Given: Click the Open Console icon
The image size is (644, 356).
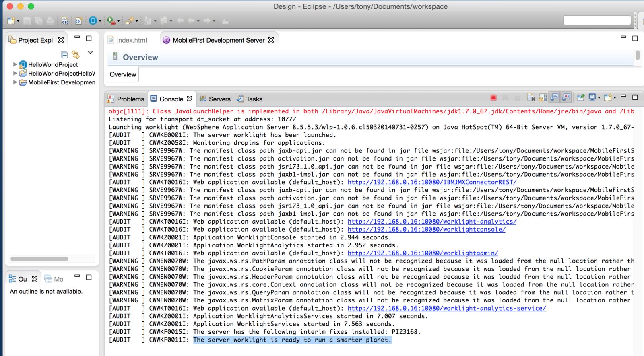Looking at the screenshot, I should (608, 97).
